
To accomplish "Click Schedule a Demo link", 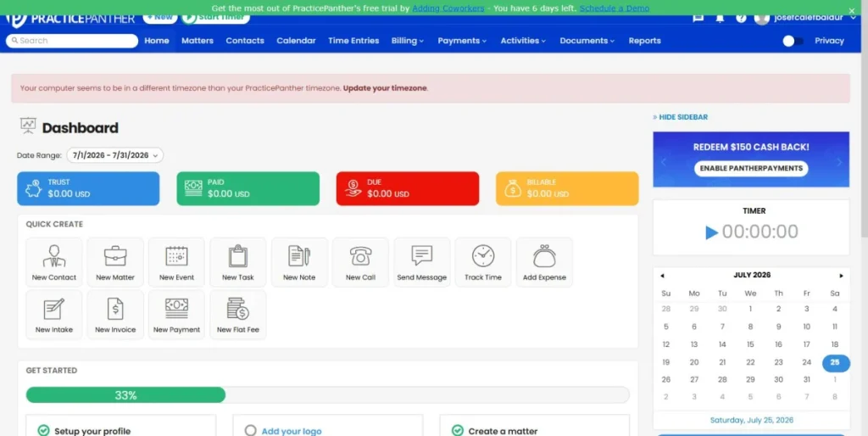I will point(615,8).
